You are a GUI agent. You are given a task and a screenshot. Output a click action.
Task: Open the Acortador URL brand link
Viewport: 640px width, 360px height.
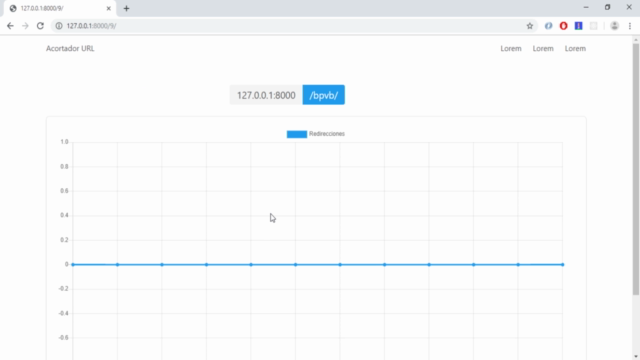coord(70,48)
